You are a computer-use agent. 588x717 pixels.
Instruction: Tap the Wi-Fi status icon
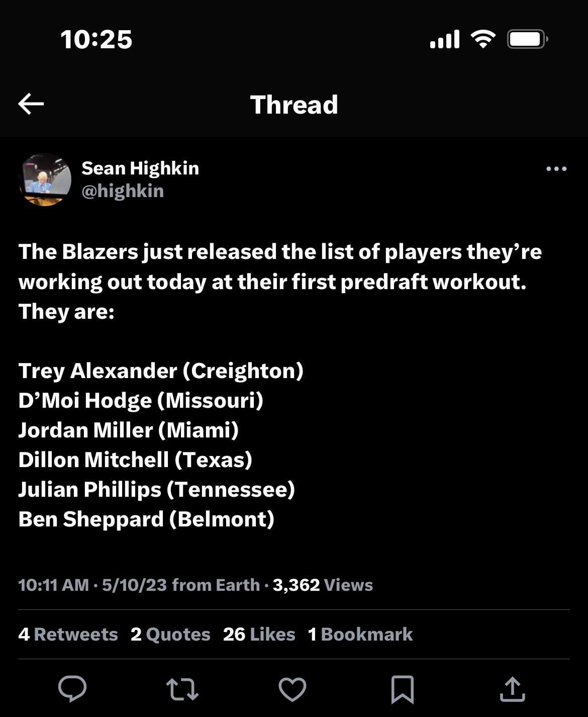[x=482, y=39]
